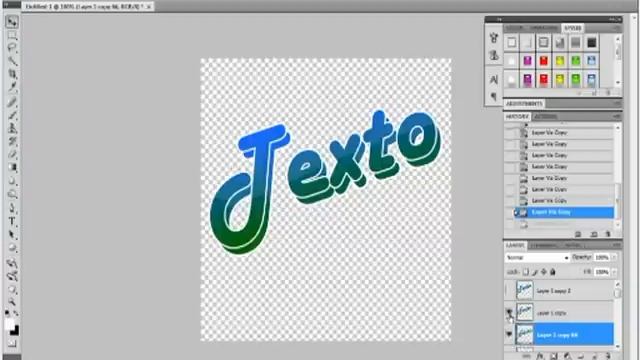Select the Crop tool
Screen dimensions: 640x360
coord(12,74)
